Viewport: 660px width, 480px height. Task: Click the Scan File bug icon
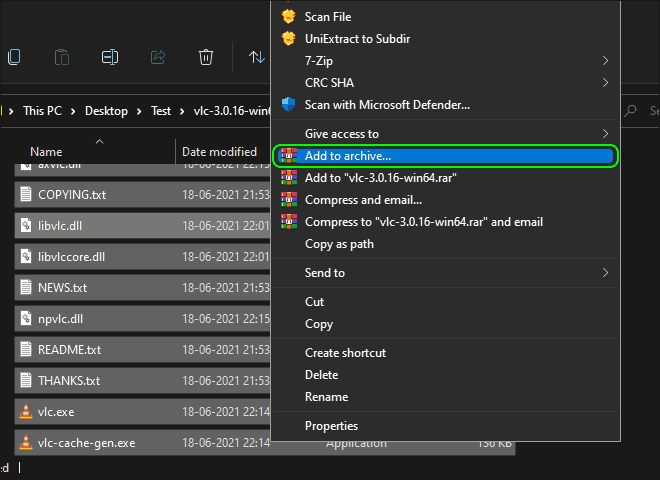coord(289,16)
